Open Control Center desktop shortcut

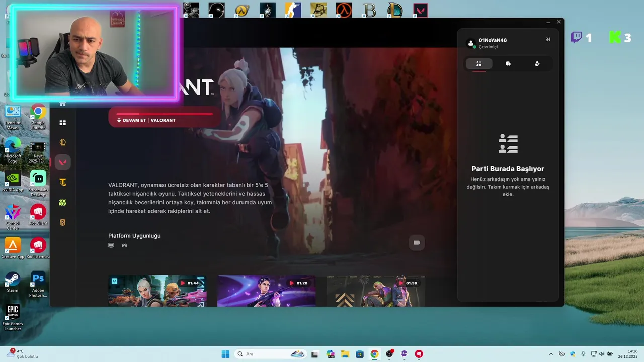[13, 217]
